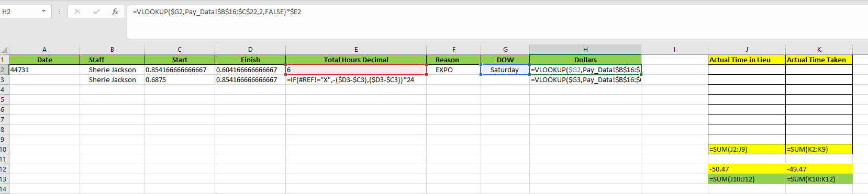Click the "Staff" header cell
The width and height of the screenshot is (868, 194).
click(112, 60)
